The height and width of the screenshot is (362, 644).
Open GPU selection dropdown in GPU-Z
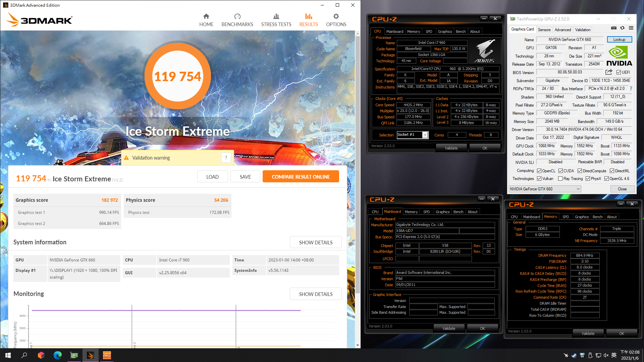coord(545,189)
